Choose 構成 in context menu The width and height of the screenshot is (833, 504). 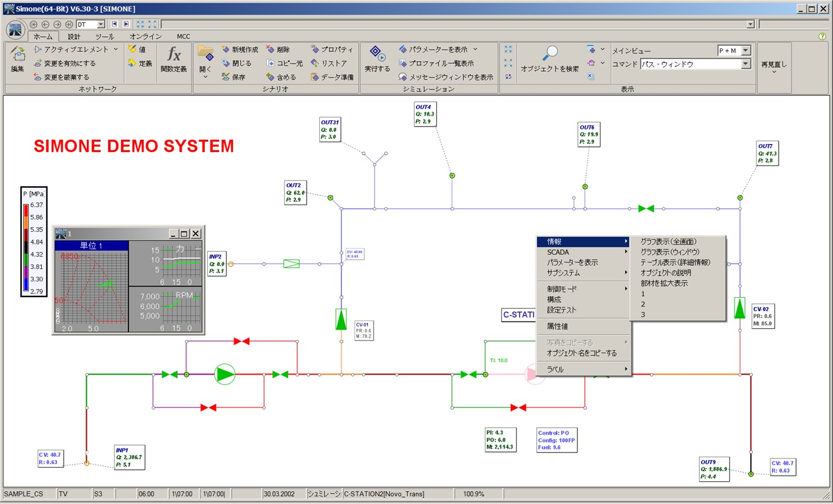pos(583,299)
